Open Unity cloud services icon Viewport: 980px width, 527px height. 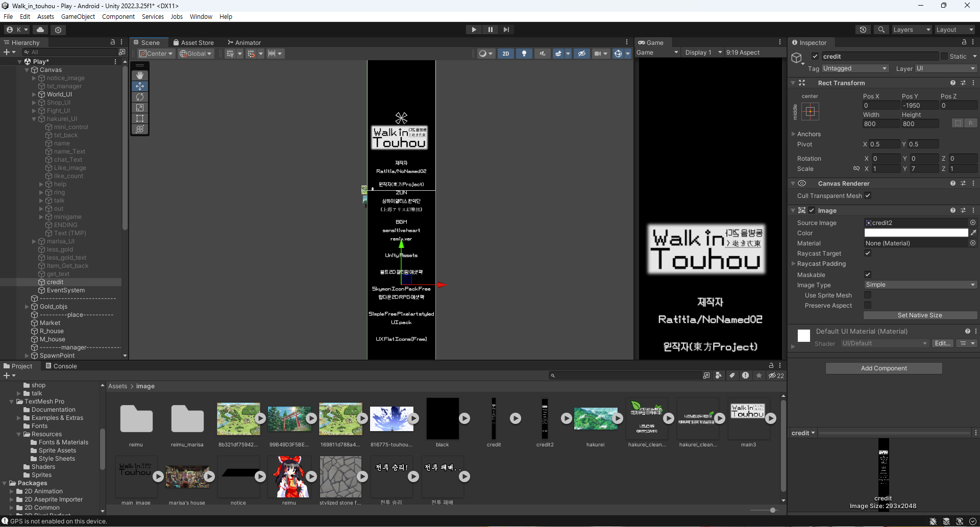tap(40, 30)
